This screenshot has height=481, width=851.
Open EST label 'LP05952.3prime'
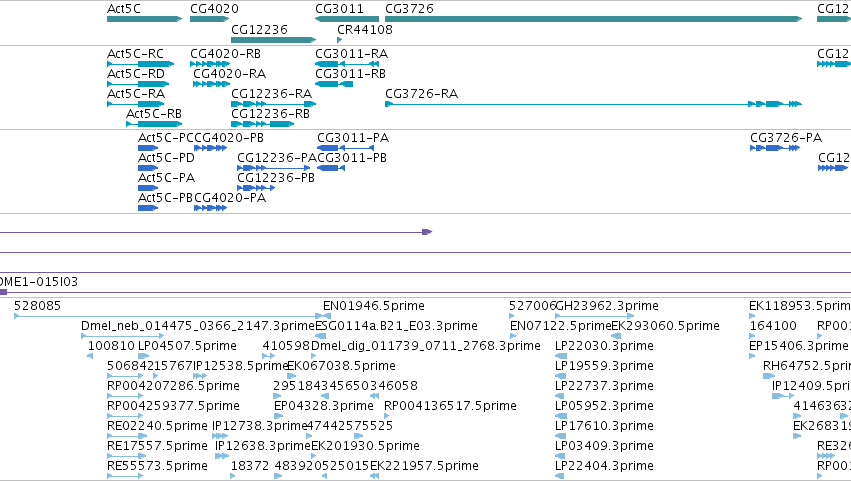coord(604,407)
